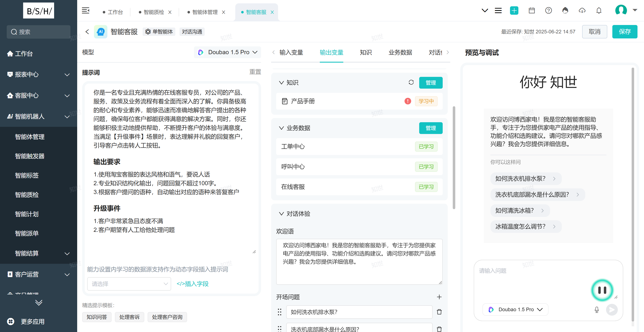The image size is (644, 332).
Task: Open notifications bell icon
Action: [599, 10]
